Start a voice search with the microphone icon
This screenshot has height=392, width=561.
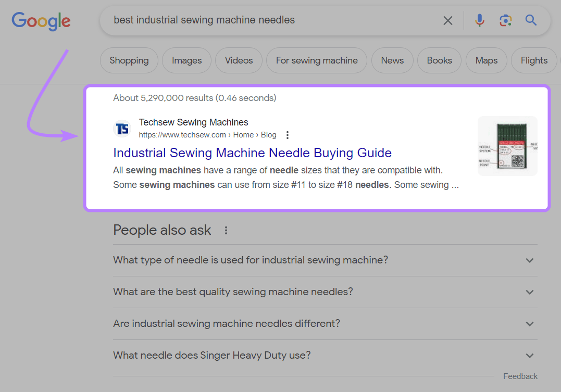tap(479, 20)
